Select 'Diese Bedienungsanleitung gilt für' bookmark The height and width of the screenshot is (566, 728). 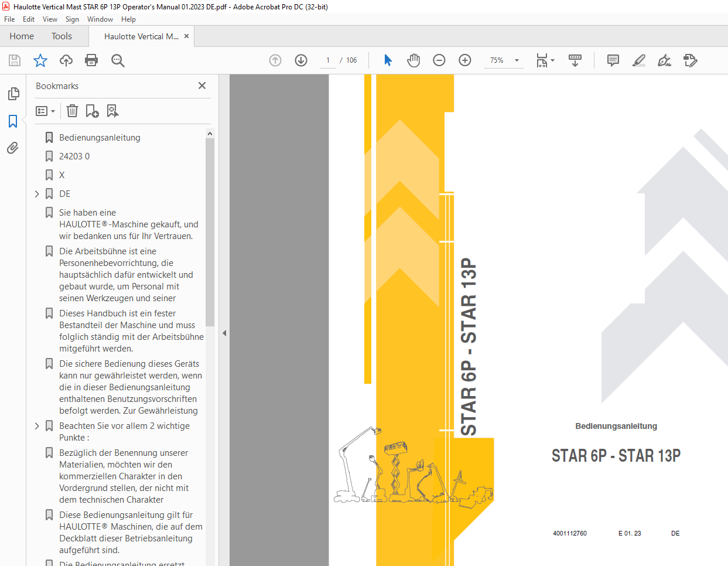coord(131,533)
